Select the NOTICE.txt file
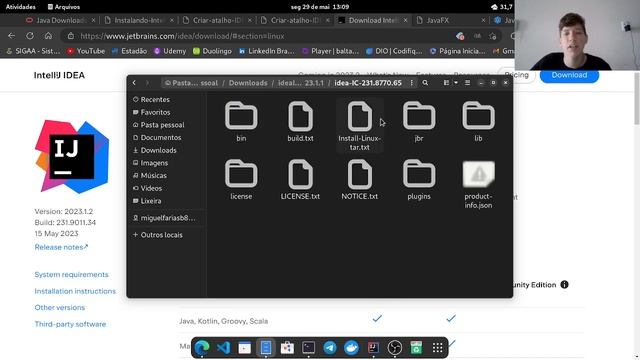The image size is (640, 360). point(360,179)
